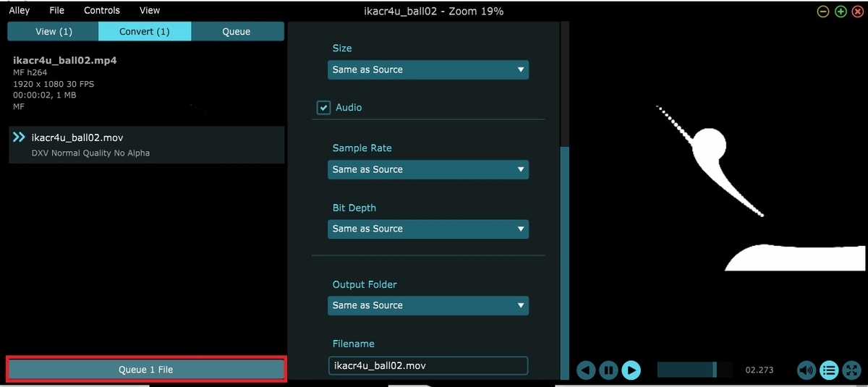Image resolution: width=868 pixels, height=387 pixels.
Task: Click the Filename input field
Action: click(x=428, y=365)
